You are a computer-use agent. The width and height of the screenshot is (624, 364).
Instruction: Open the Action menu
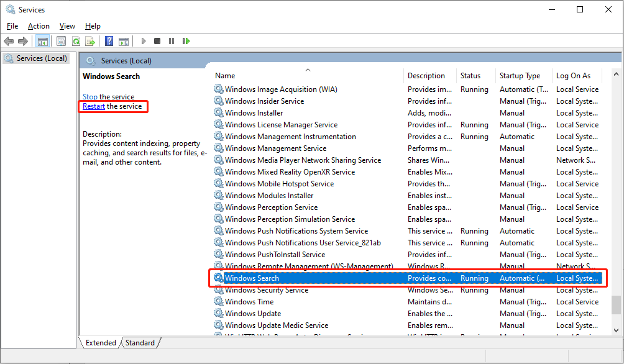(x=39, y=26)
